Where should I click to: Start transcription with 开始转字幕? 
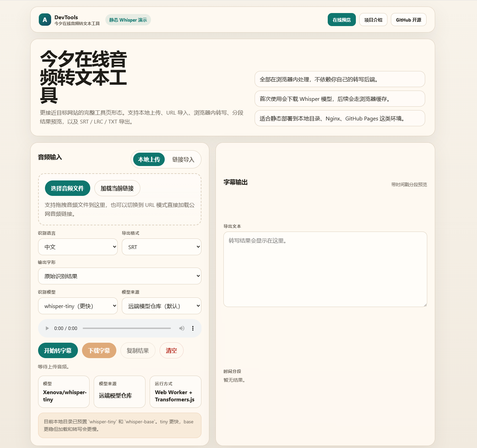pos(58,351)
